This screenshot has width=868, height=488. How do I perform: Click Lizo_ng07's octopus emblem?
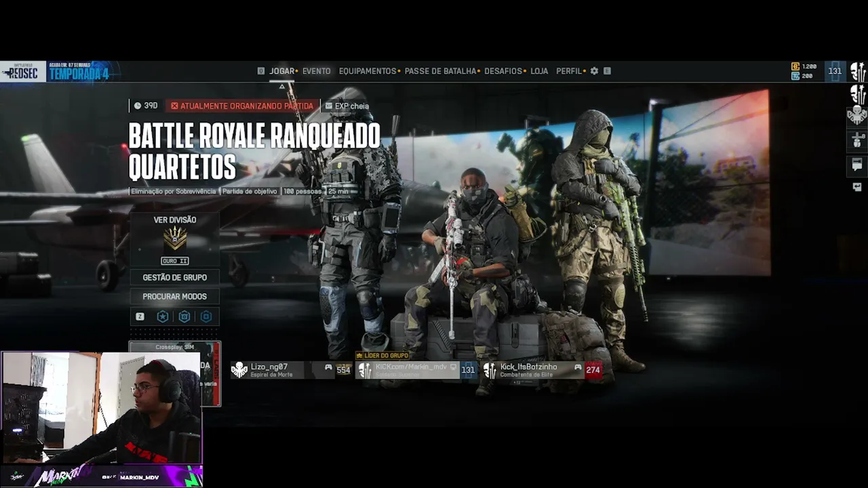pyautogui.click(x=239, y=369)
